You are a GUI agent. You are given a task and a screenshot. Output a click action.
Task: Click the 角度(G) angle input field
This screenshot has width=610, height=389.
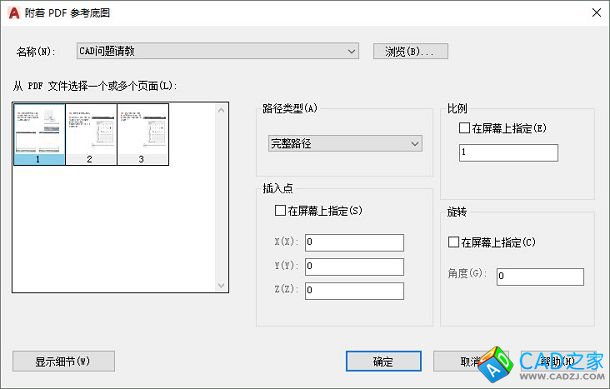(x=540, y=277)
